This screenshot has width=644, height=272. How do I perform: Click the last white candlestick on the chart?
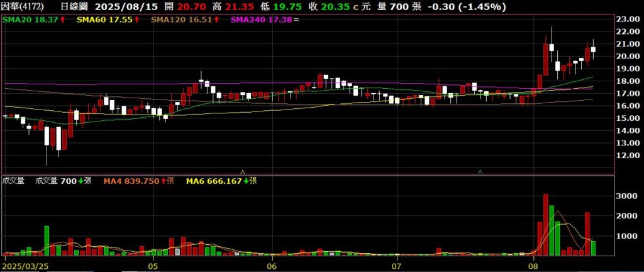tap(593, 49)
